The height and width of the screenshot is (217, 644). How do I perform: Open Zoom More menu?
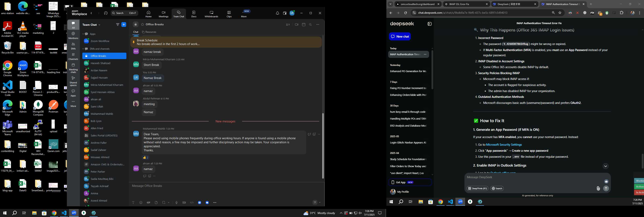pos(244,14)
